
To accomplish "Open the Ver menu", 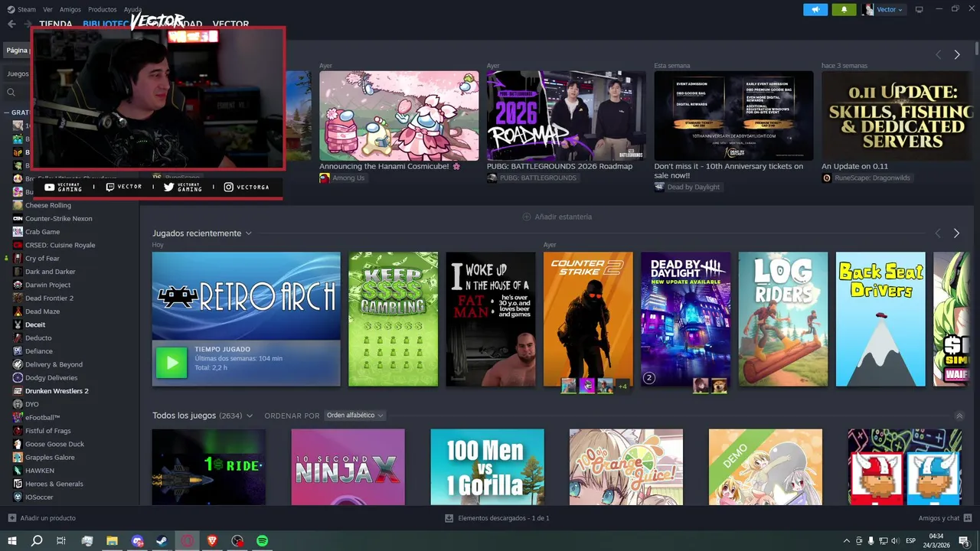I will point(47,9).
